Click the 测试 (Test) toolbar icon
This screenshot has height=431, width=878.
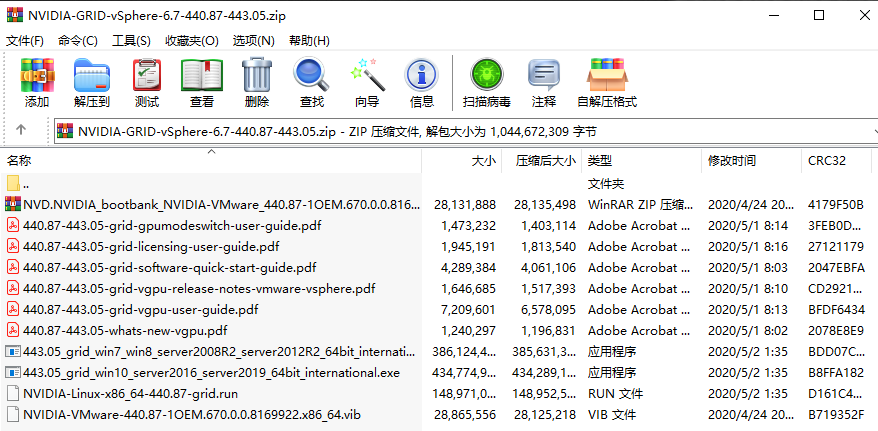point(147,75)
